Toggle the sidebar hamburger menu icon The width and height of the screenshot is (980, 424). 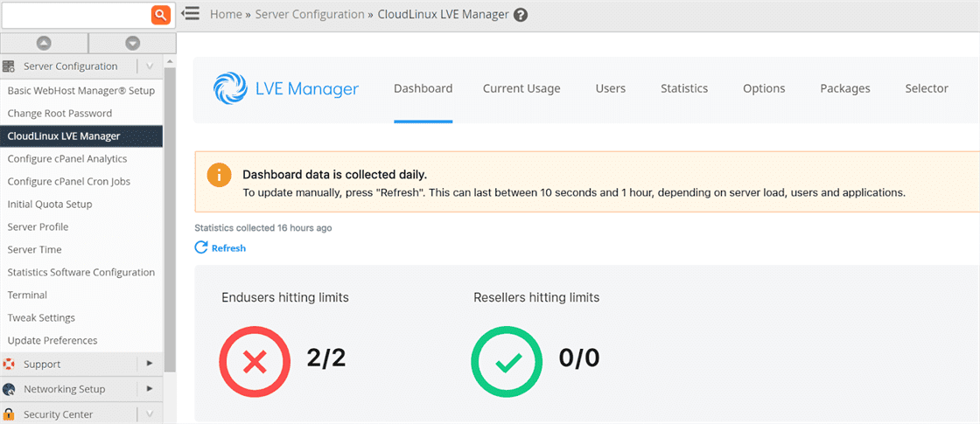coord(190,14)
